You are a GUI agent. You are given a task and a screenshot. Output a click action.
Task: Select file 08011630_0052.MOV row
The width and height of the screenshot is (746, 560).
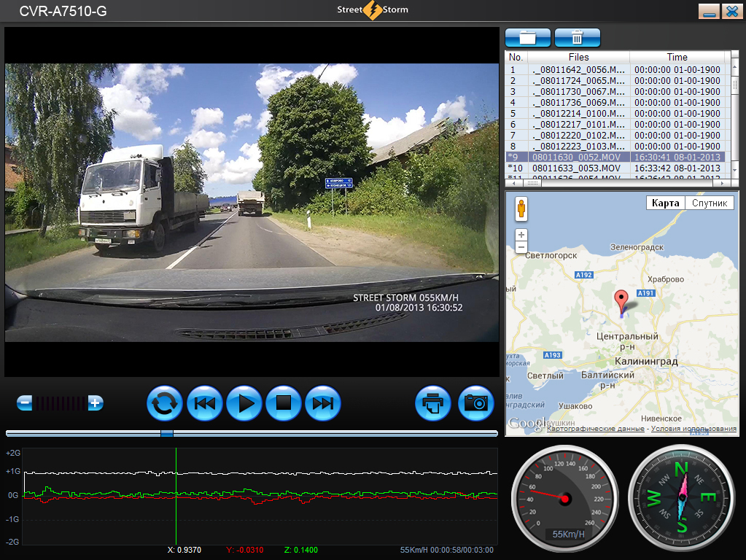point(615,157)
